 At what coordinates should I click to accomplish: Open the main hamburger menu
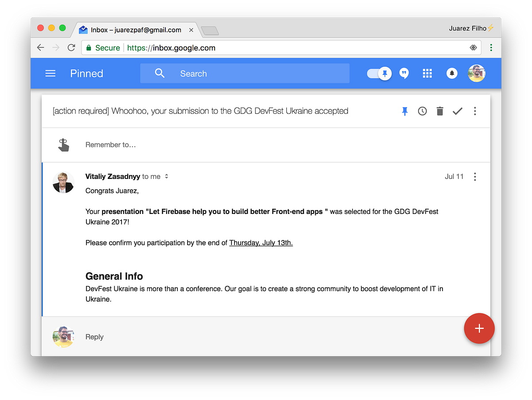tap(51, 74)
